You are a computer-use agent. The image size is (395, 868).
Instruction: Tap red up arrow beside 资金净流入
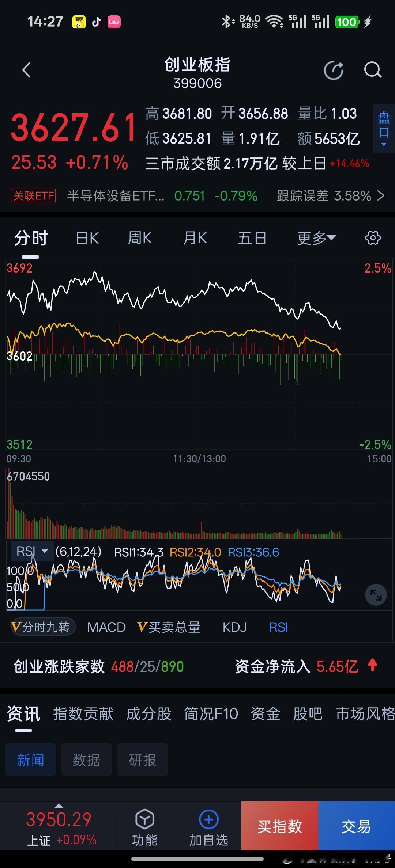[x=372, y=665]
